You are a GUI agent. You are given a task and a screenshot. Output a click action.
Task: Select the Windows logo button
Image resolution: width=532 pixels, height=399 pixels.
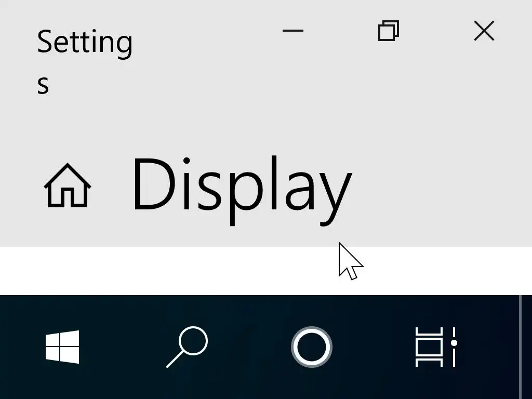[x=62, y=347]
